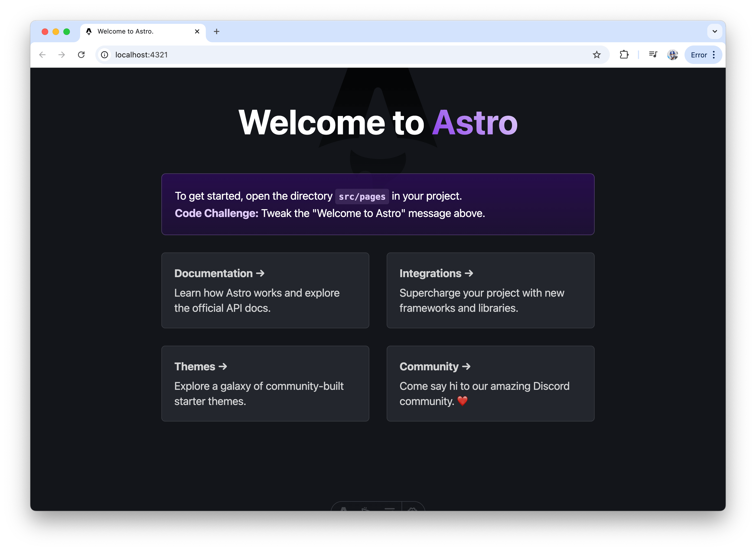Click the green fullscreen window button
Viewport: 756px width, 551px height.
pos(67,31)
